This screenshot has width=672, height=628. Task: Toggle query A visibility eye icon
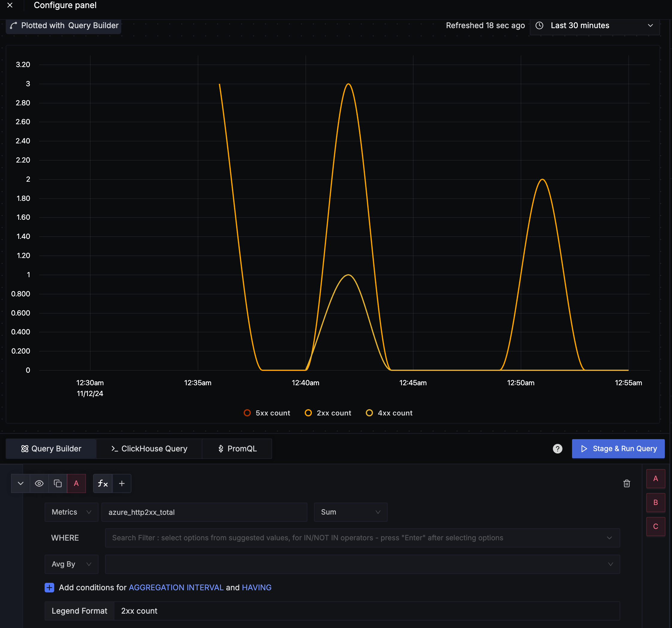pyautogui.click(x=39, y=483)
